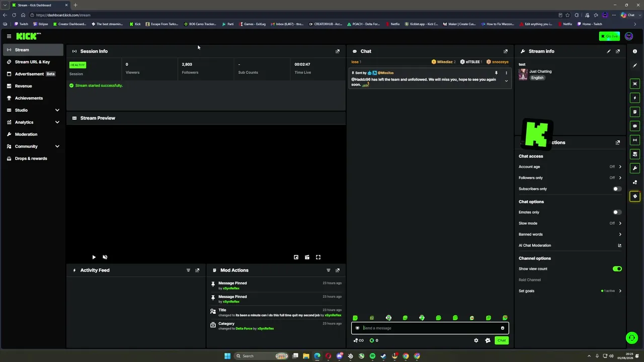The width and height of the screenshot is (644, 362).
Task: Open the hamburger sidebar menu
Action: (9, 36)
